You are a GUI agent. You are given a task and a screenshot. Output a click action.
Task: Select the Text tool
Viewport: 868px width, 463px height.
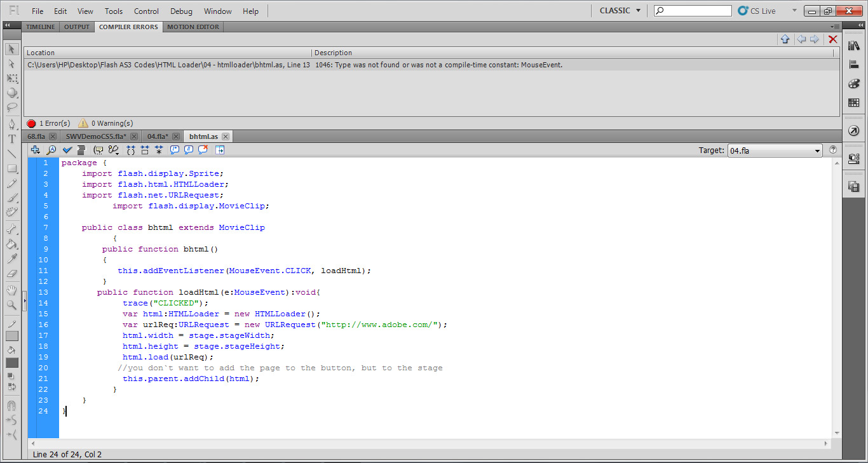(12, 139)
